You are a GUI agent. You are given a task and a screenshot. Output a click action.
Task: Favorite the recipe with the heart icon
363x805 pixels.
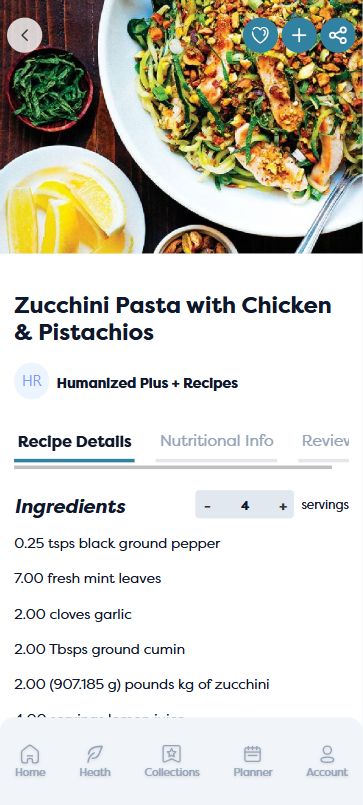point(260,35)
